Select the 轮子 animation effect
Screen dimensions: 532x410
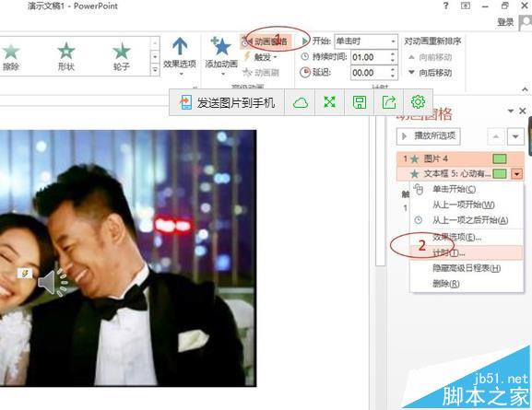tap(122, 56)
